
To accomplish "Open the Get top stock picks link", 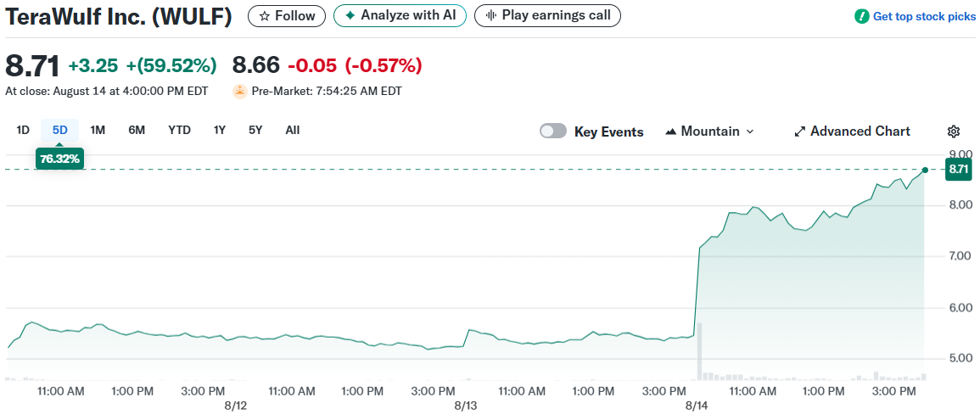I will tap(915, 17).
